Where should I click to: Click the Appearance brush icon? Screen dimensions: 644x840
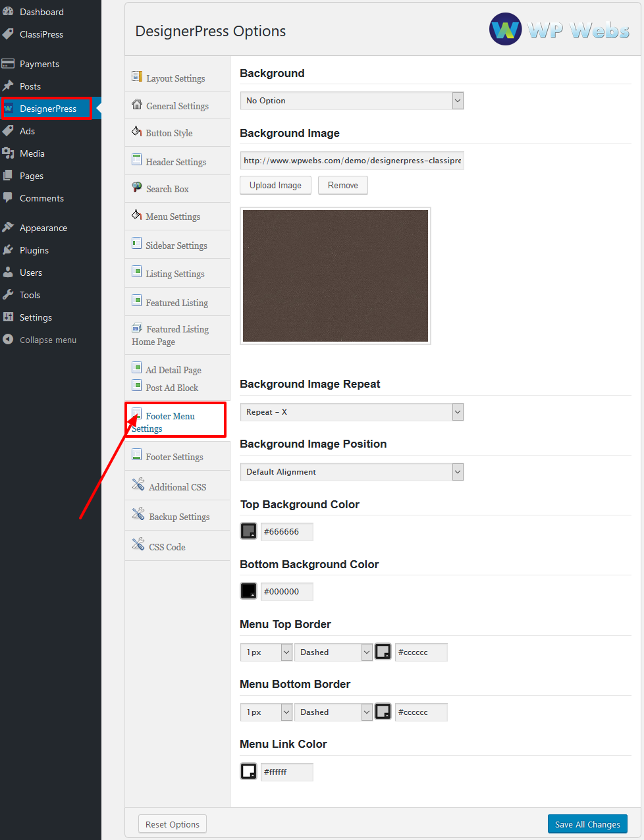point(8,228)
